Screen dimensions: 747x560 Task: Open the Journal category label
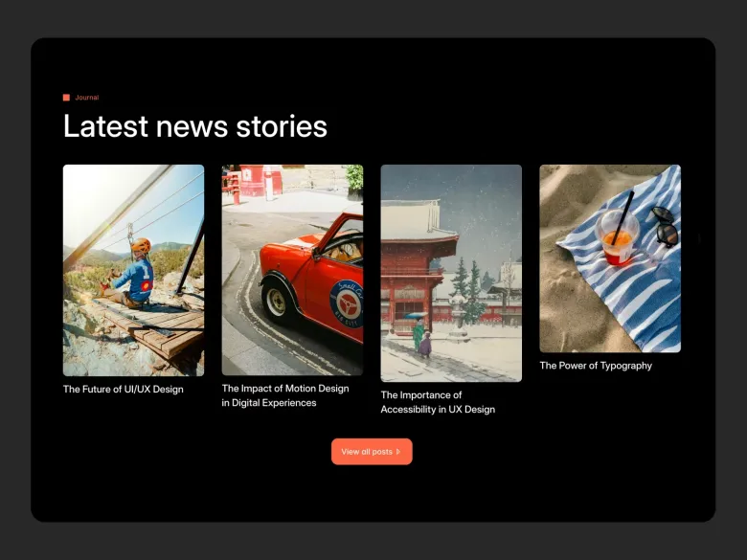tap(87, 98)
